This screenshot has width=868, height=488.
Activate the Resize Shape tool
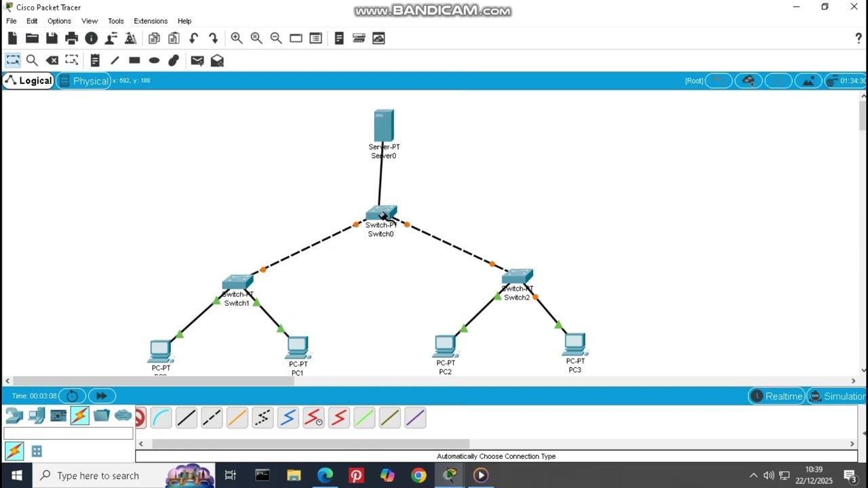pyautogui.click(x=71, y=60)
